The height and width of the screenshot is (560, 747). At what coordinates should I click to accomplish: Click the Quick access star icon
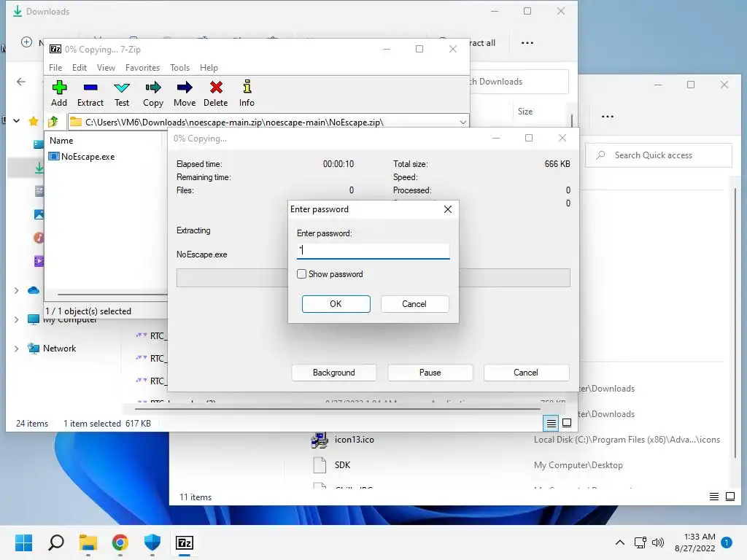34,121
